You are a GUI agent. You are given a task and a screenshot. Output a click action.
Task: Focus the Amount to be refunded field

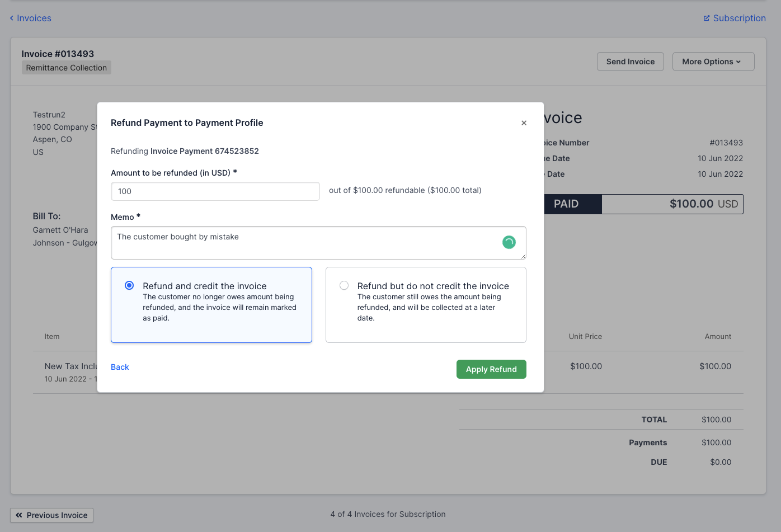point(215,191)
